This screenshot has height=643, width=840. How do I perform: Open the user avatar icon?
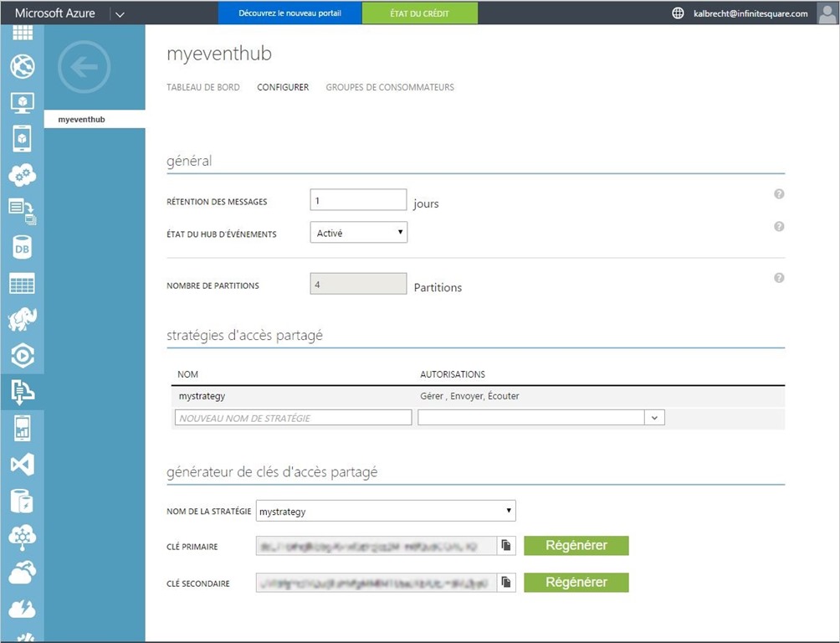(827, 13)
